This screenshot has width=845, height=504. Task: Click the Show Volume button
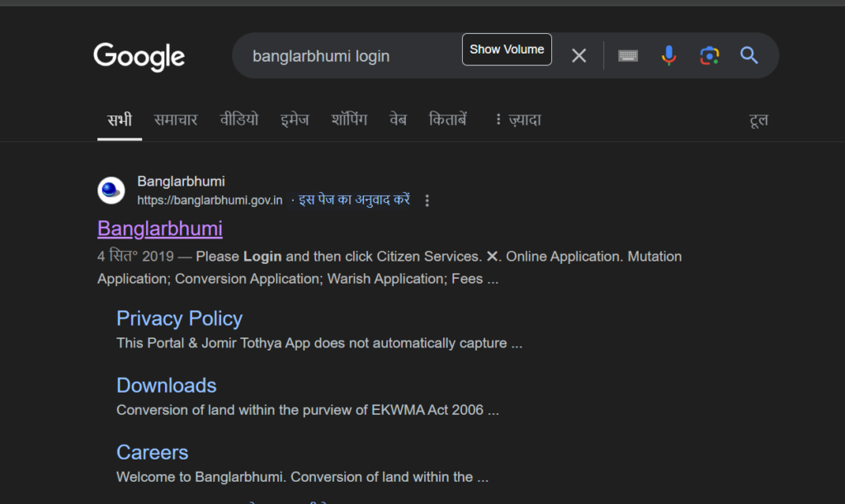point(507,49)
